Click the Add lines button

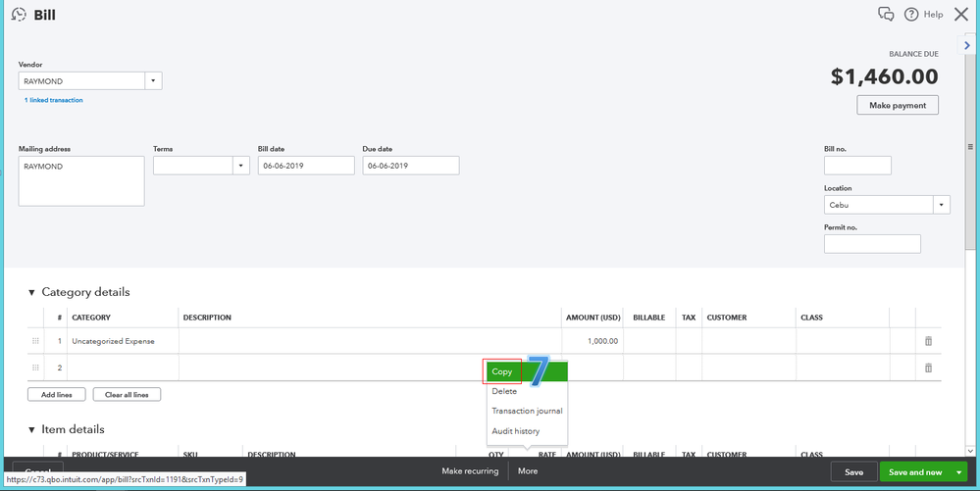click(x=56, y=395)
